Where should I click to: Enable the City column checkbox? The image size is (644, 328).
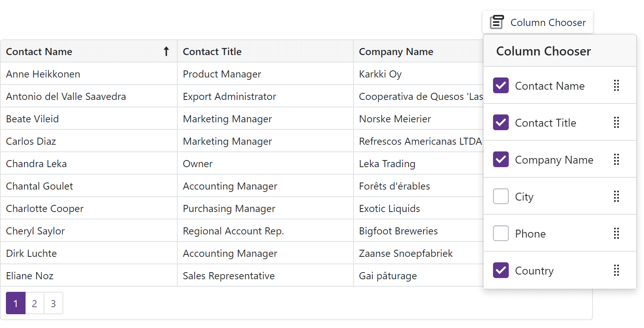pos(501,197)
